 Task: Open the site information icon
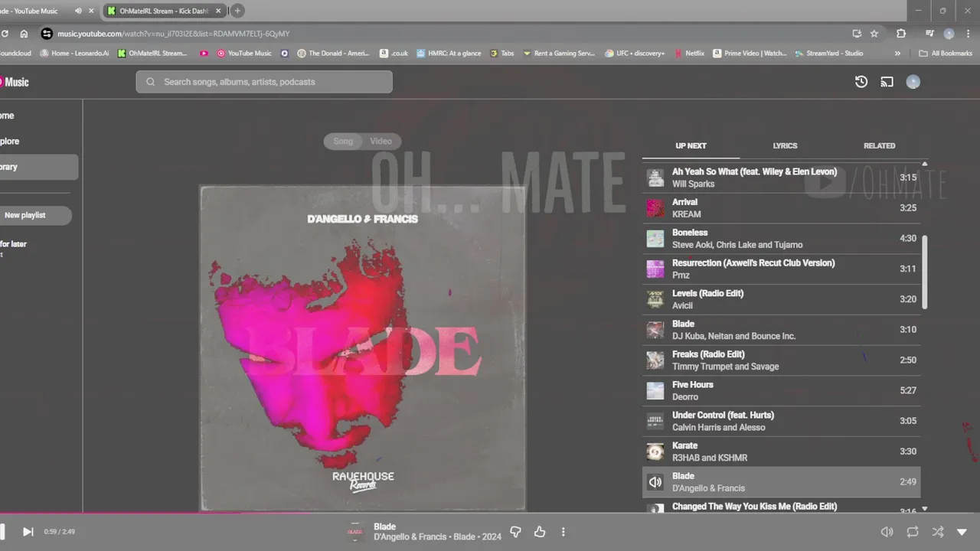tap(47, 34)
